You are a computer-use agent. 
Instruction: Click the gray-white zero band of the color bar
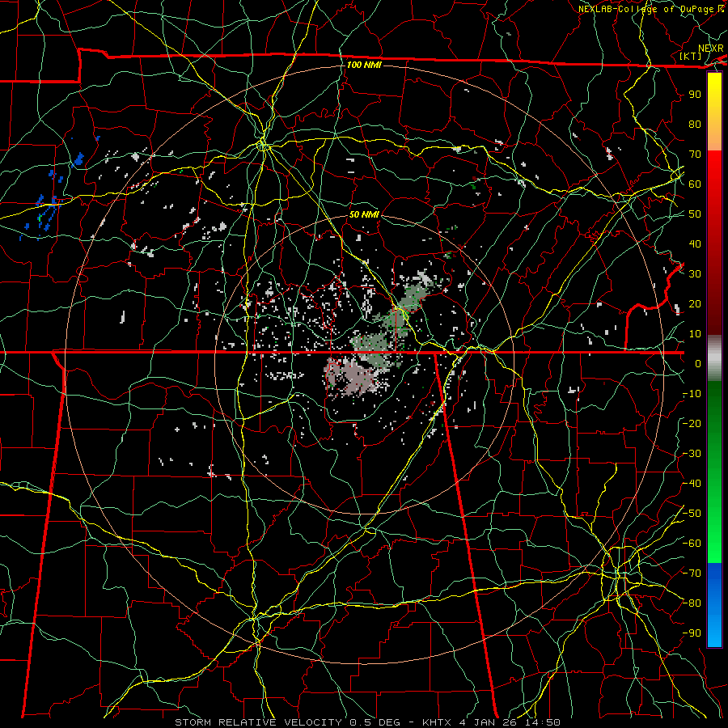click(x=714, y=358)
